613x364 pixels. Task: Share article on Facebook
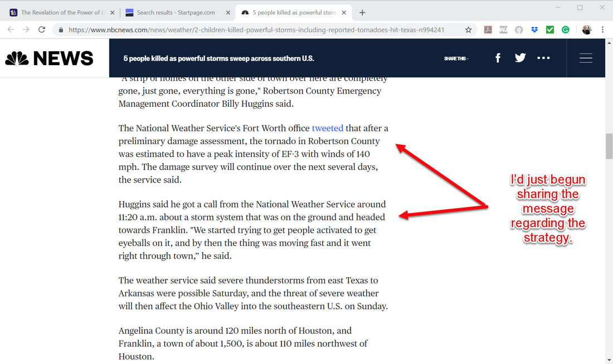(x=498, y=58)
